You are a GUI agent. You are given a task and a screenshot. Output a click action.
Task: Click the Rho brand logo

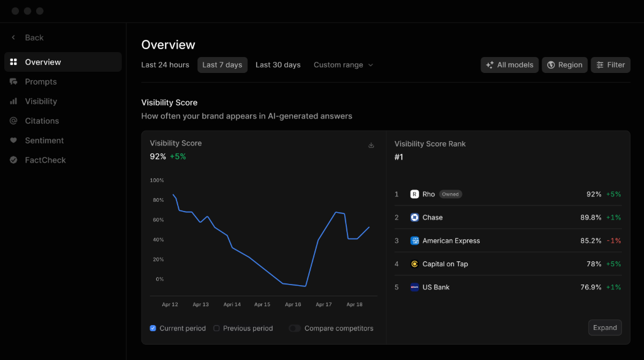click(x=414, y=194)
